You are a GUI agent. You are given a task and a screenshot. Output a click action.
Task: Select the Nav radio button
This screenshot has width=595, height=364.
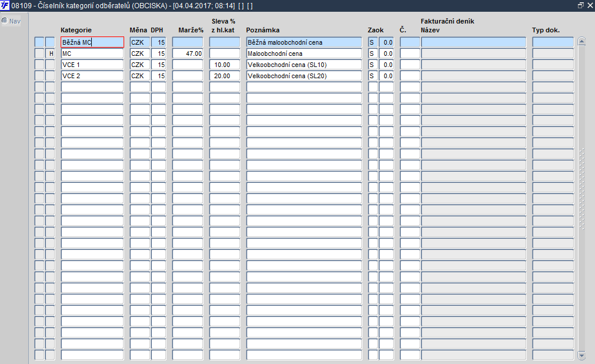click(x=5, y=21)
